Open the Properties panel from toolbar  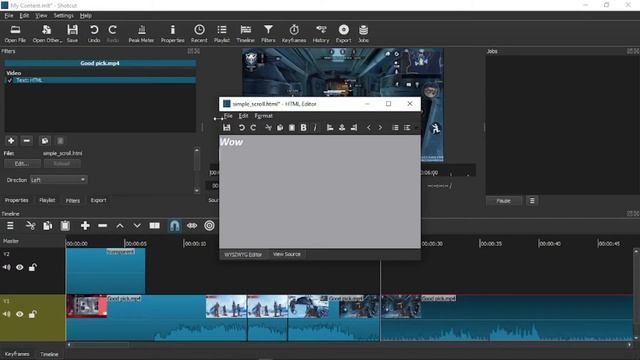click(173, 33)
